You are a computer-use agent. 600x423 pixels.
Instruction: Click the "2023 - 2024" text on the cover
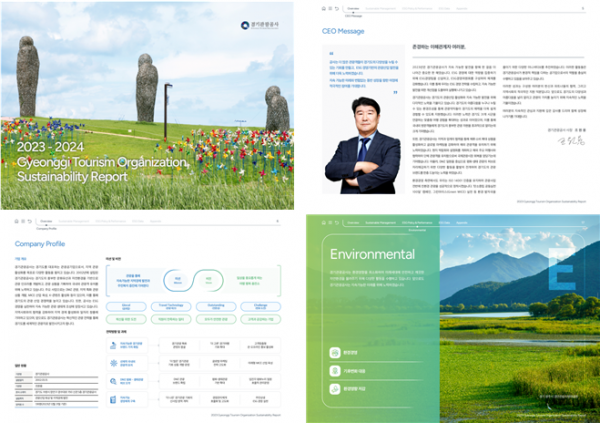click(51, 147)
